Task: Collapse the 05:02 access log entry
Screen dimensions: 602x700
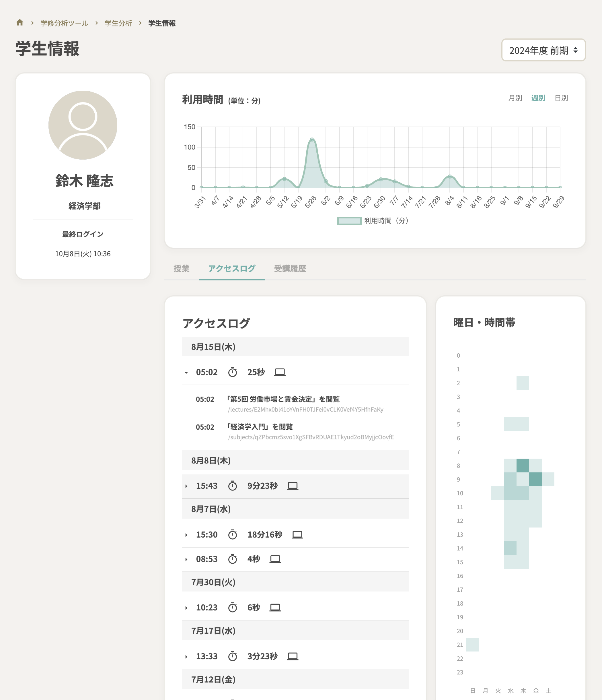Action: pyautogui.click(x=186, y=372)
